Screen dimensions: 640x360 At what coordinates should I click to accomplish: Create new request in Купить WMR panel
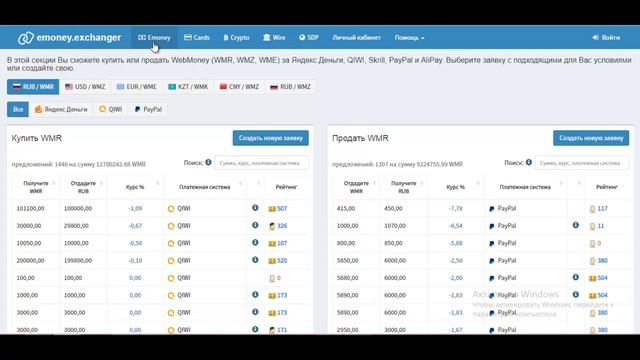(x=271, y=138)
